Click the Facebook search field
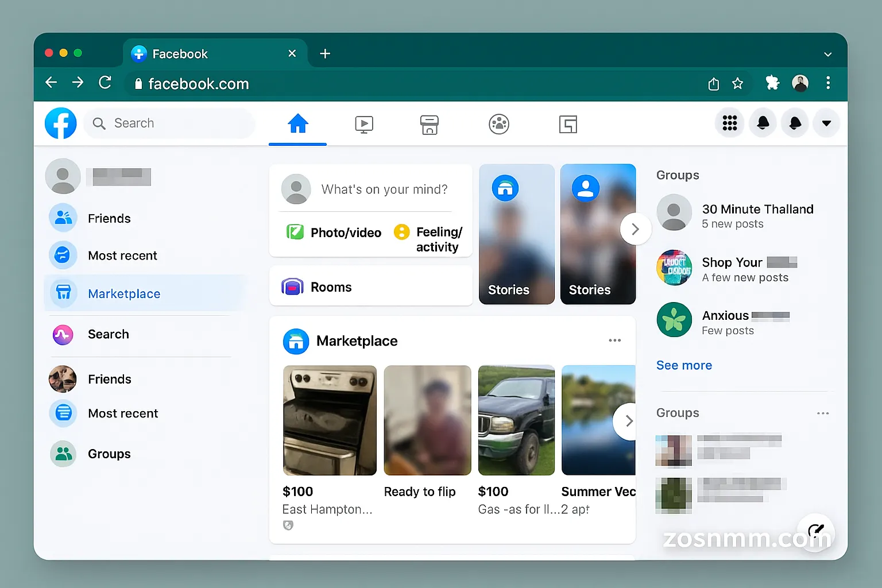This screenshot has width=882, height=588. coord(169,123)
